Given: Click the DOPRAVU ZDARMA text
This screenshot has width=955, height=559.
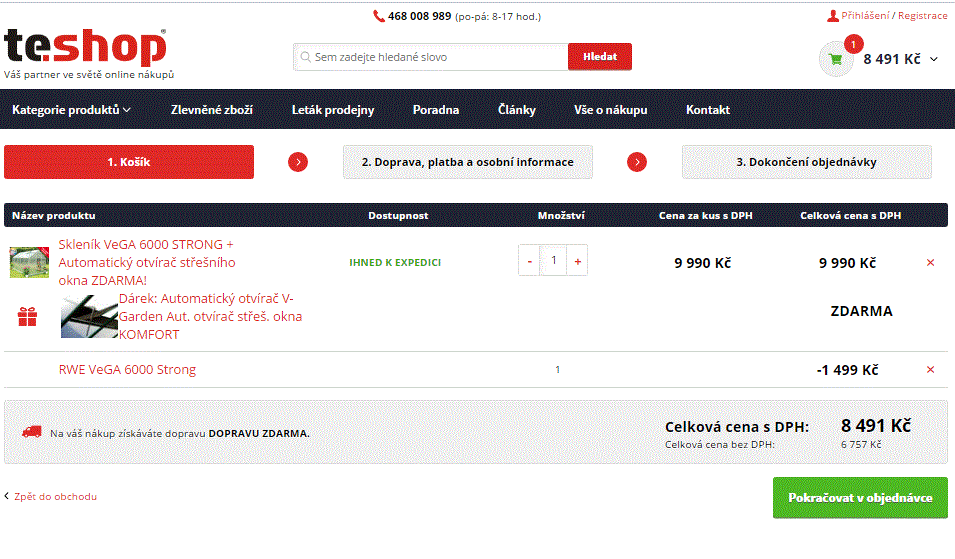Looking at the screenshot, I should click(x=259, y=434).
